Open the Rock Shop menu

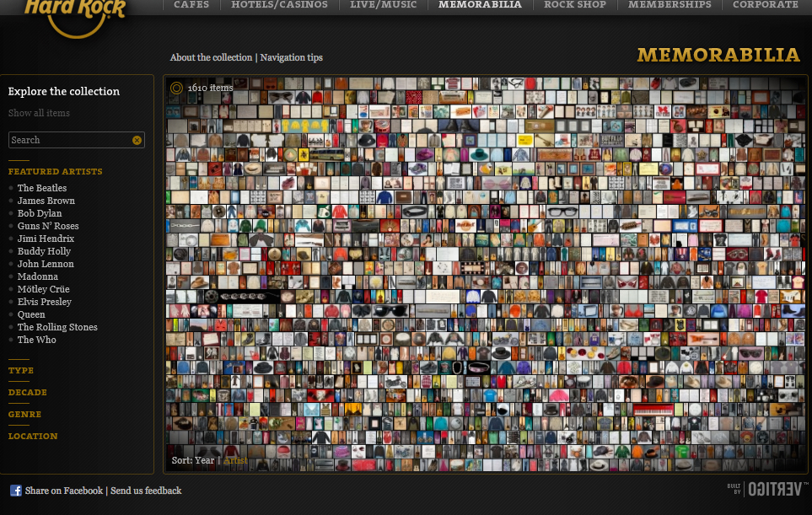575,5
